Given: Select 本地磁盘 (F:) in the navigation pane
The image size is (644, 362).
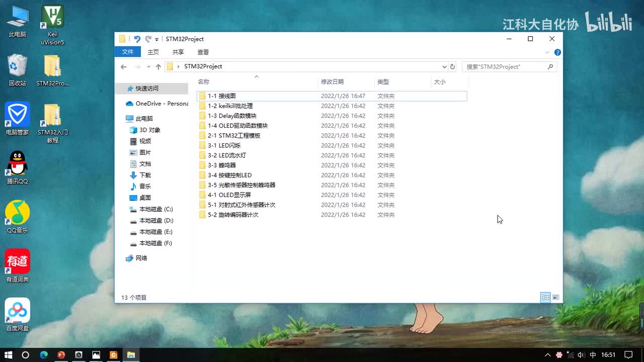Looking at the screenshot, I should (x=151, y=243).
